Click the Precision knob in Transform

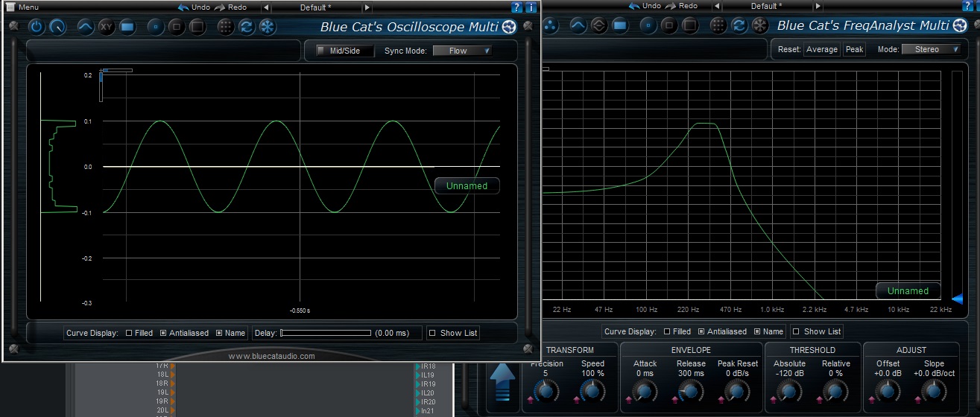(x=546, y=389)
